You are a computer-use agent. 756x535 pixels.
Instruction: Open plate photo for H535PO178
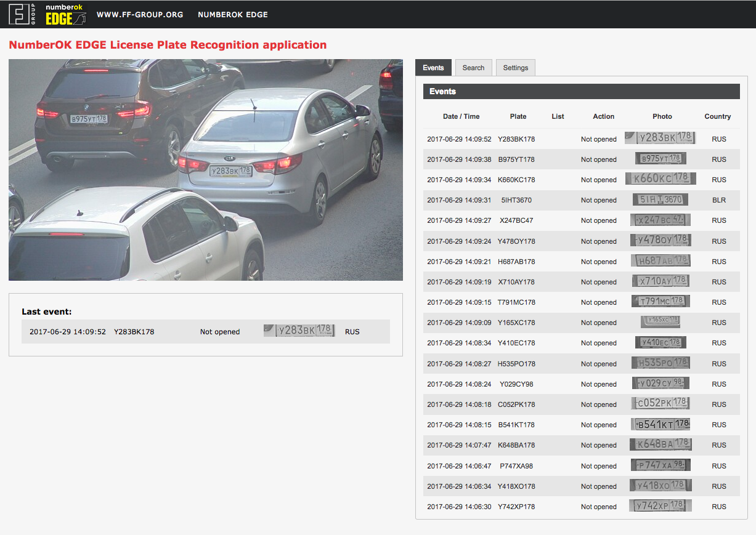(x=660, y=363)
